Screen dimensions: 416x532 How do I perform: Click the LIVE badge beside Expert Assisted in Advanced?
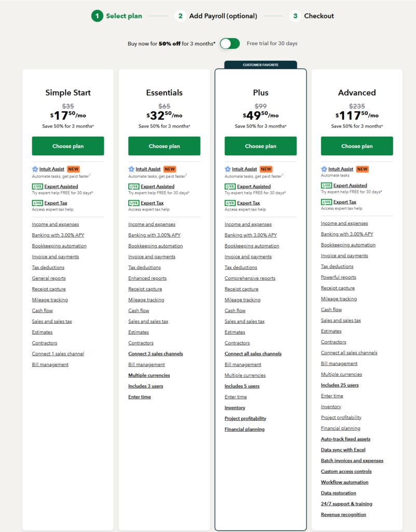coord(326,185)
